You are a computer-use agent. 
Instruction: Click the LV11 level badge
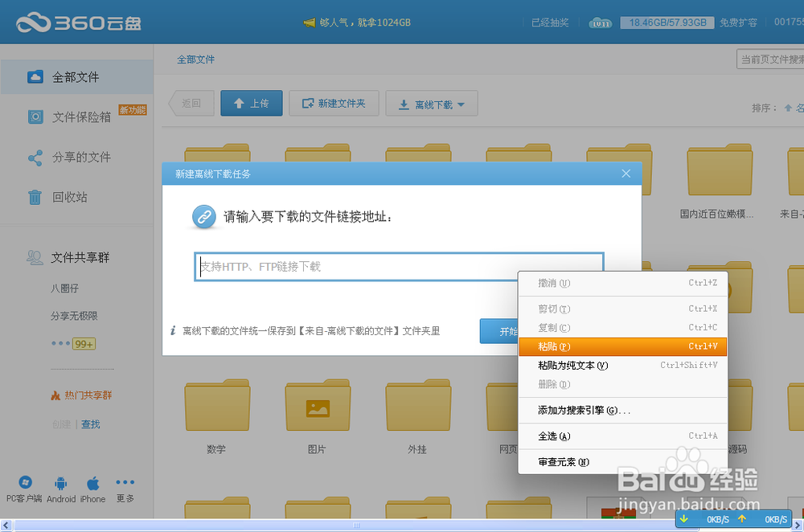[x=600, y=23]
